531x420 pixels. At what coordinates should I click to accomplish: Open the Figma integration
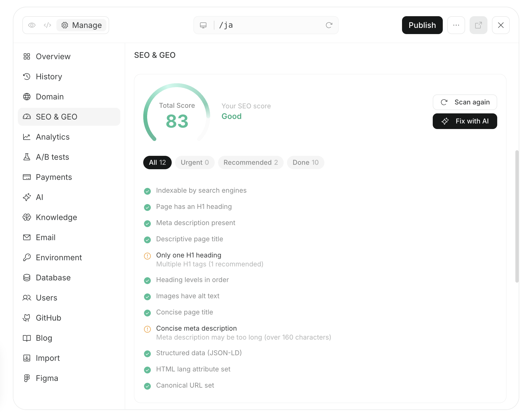point(69,378)
